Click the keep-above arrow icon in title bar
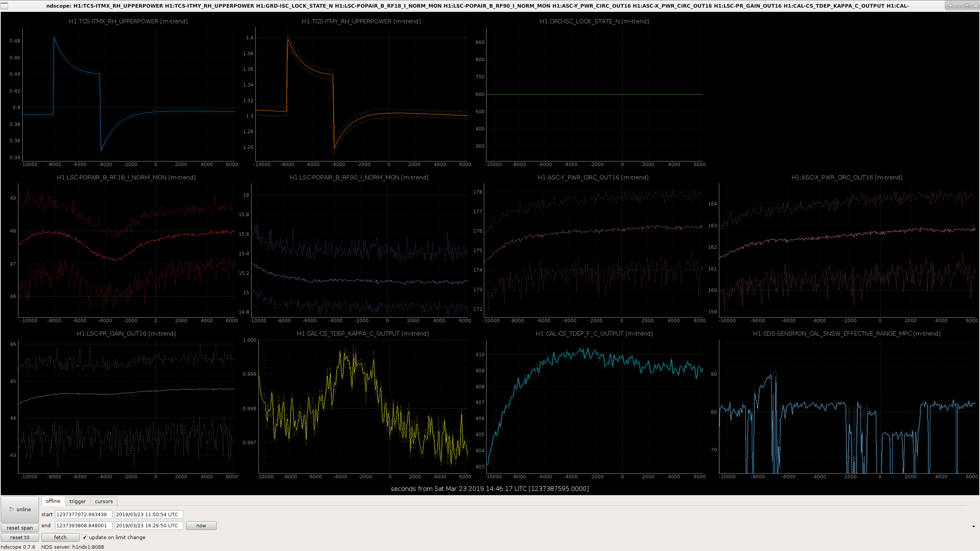 tap(950, 6)
